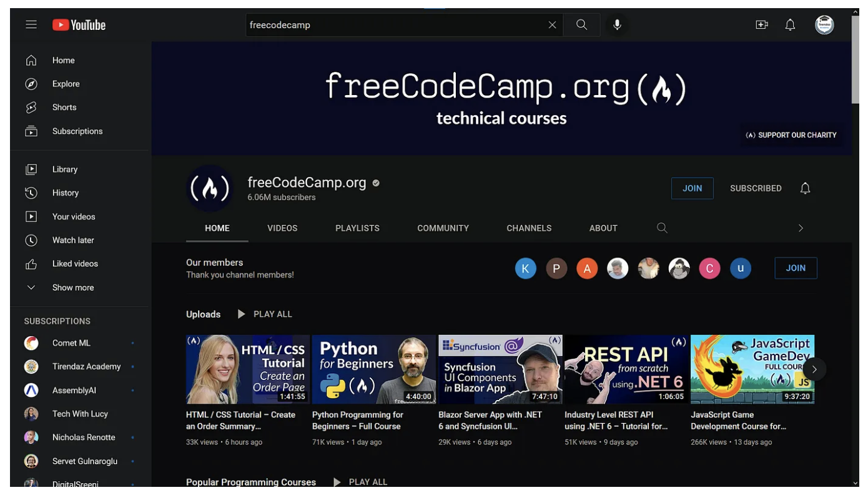Click member avatar u
Image resolution: width=868 pixels, height=495 pixels.
pos(741,269)
